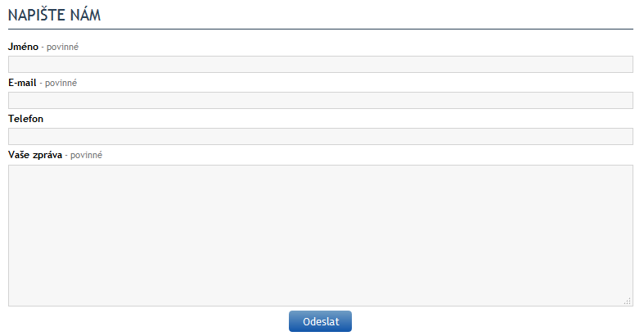Select the Telefon input box
Screen dimensions: 644x336
coord(320,137)
